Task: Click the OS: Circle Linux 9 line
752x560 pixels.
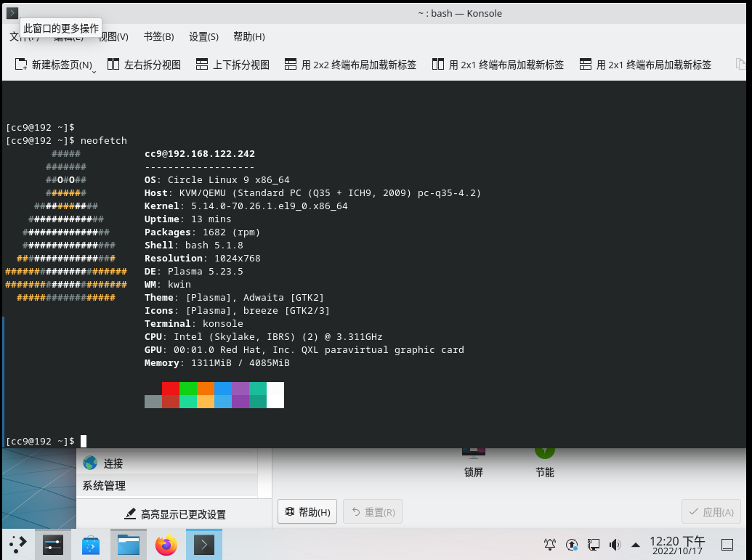Action: click(217, 180)
